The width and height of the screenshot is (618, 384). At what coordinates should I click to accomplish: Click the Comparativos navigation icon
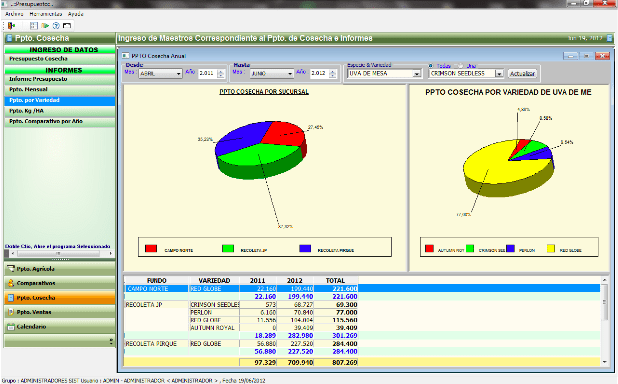click(x=11, y=283)
